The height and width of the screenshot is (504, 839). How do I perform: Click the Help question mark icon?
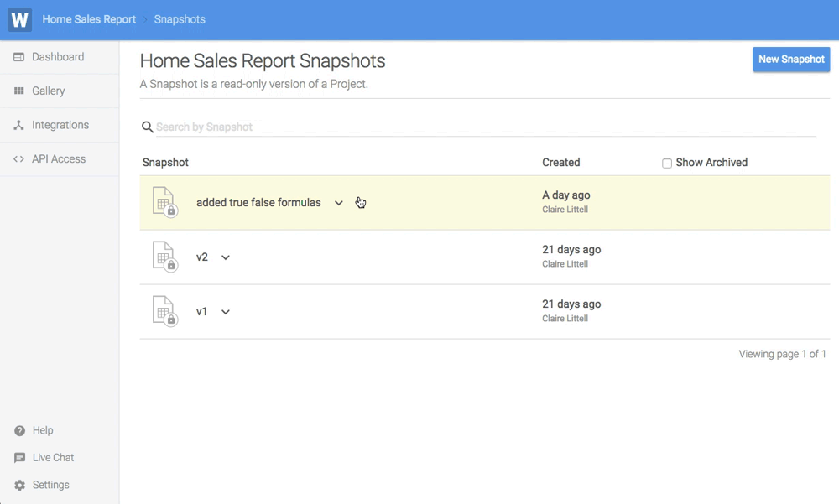19,431
